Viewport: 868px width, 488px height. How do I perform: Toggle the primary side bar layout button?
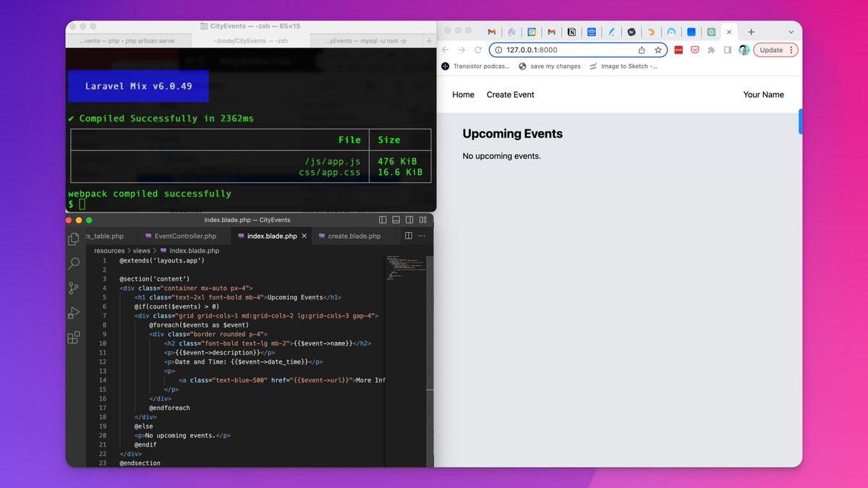pos(383,220)
